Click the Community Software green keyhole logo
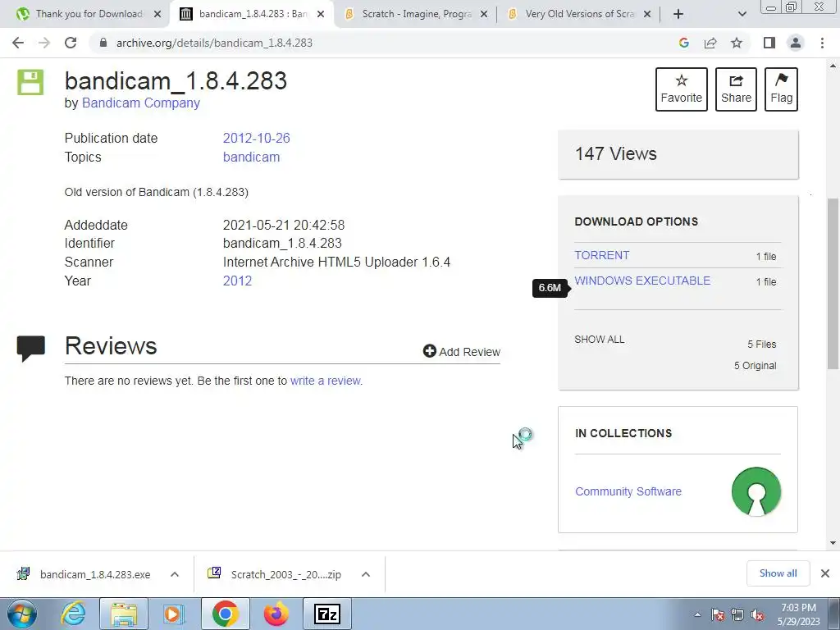Screen dimensions: 840x630 tap(756, 491)
